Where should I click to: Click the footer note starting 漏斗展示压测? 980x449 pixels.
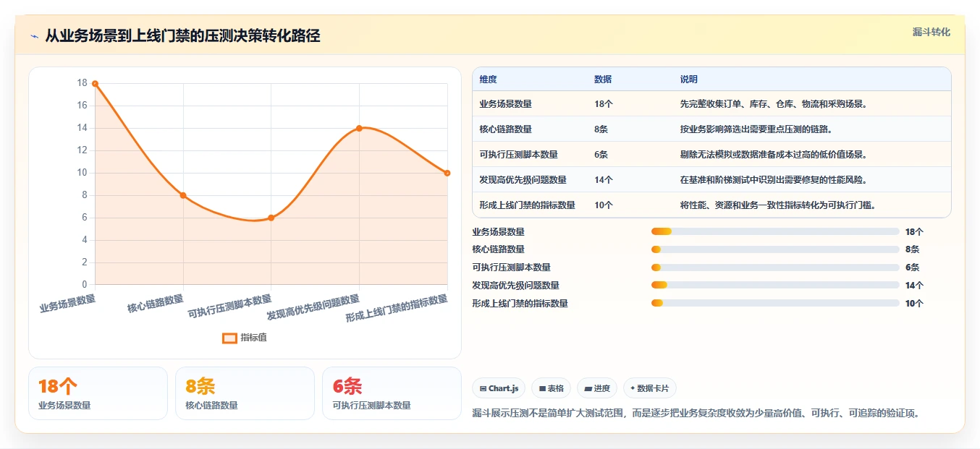(x=696, y=414)
